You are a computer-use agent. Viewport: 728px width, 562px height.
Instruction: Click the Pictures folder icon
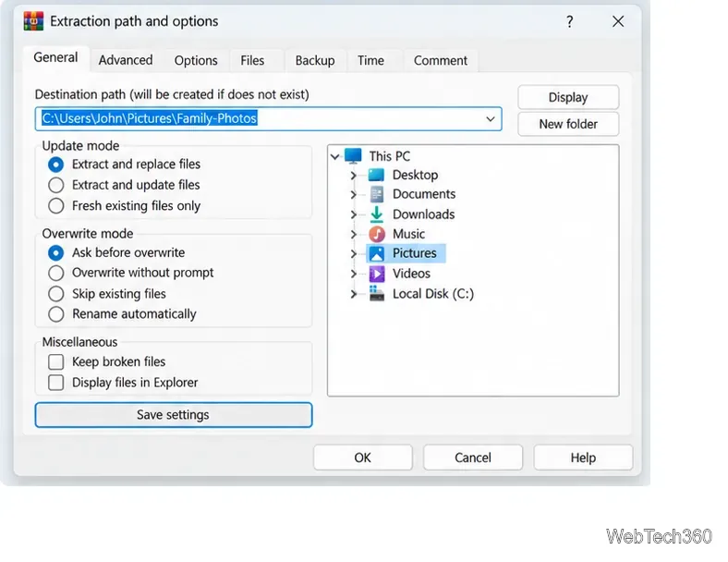point(377,253)
